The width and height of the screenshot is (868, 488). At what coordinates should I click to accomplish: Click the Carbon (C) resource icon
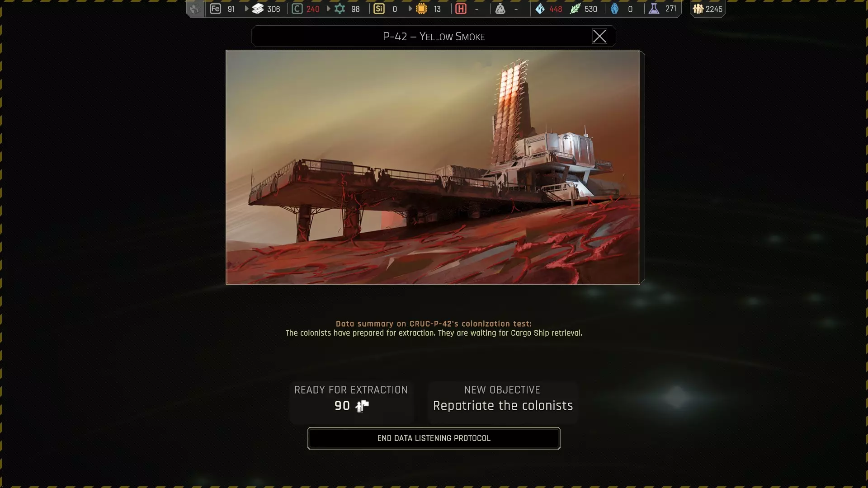pos(297,9)
